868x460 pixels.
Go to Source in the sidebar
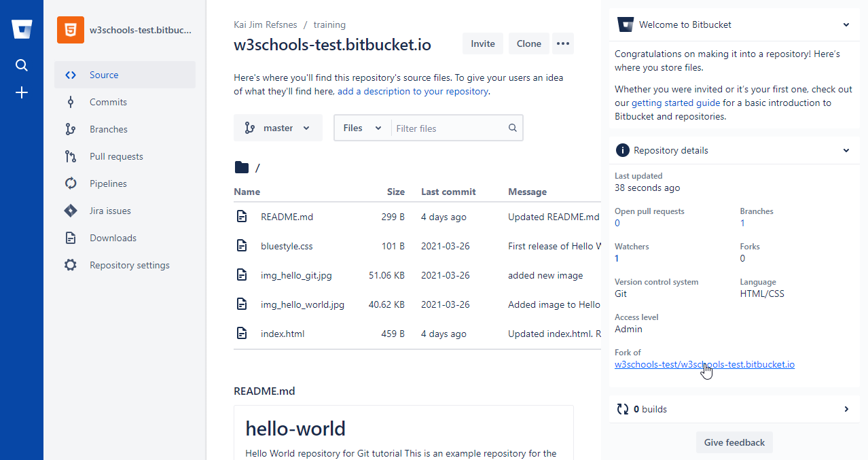(x=125, y=75)
